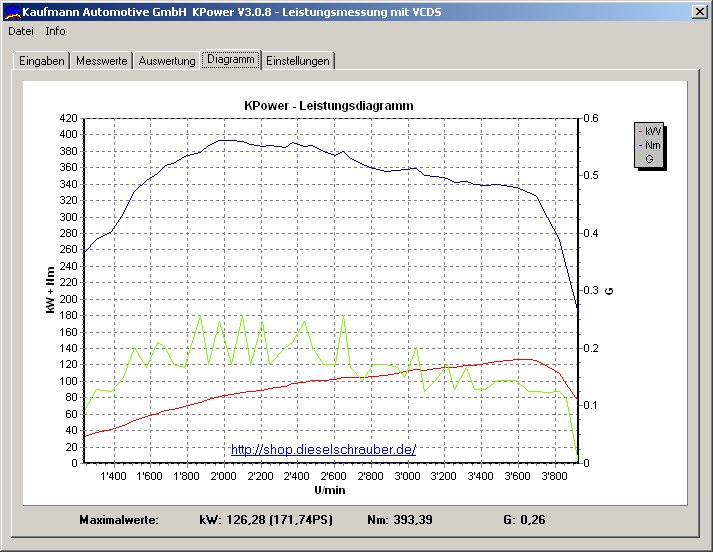Click the KPower app icon in title bar

[12, 12]
